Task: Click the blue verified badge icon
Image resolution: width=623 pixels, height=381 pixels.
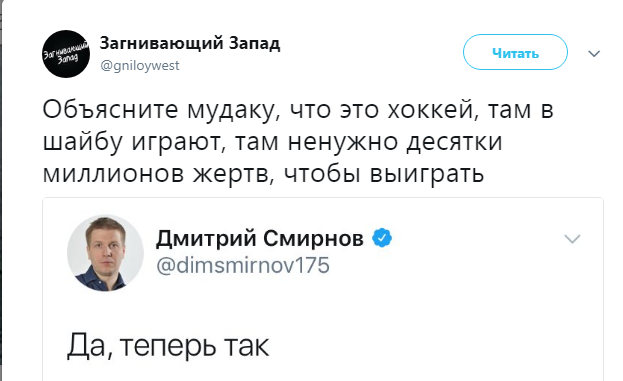Action: (x=382, y=238)
